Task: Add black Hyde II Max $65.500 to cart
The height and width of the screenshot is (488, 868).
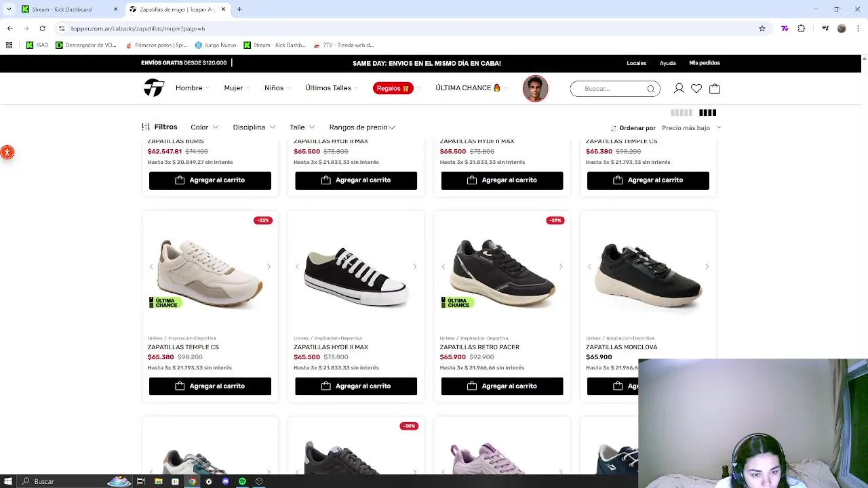Action: point(356,386)
